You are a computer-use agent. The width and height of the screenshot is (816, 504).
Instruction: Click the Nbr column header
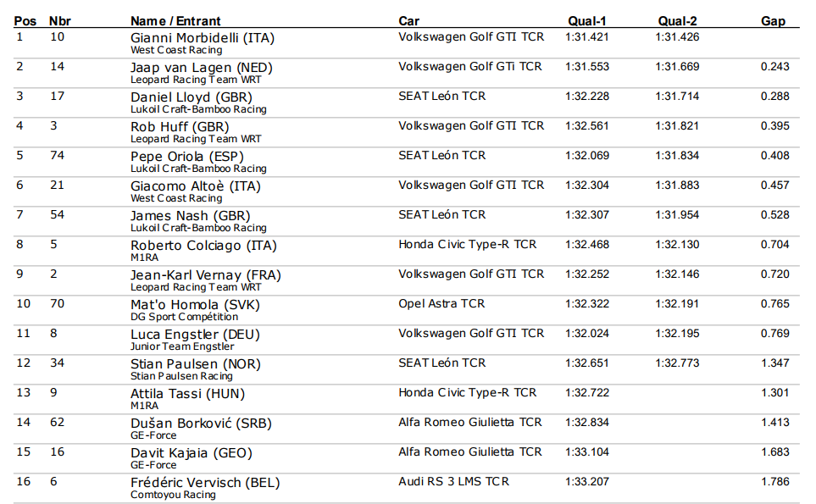(60, 21)
